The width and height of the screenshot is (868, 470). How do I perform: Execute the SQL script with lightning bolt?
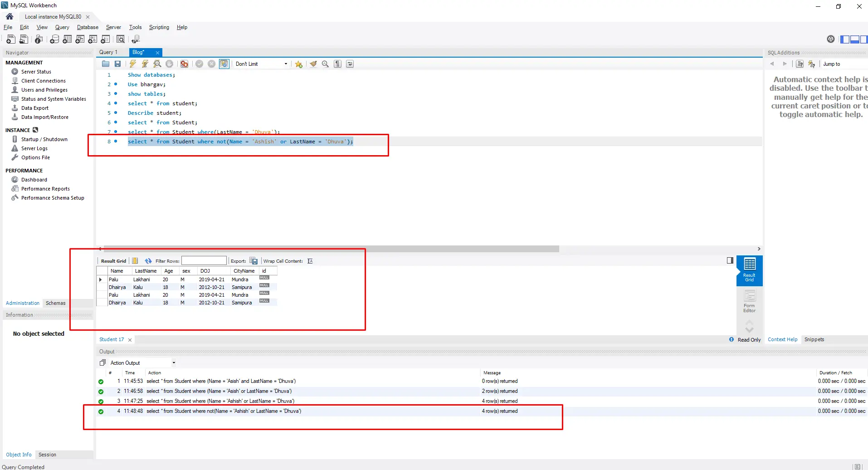pos(132,64)
